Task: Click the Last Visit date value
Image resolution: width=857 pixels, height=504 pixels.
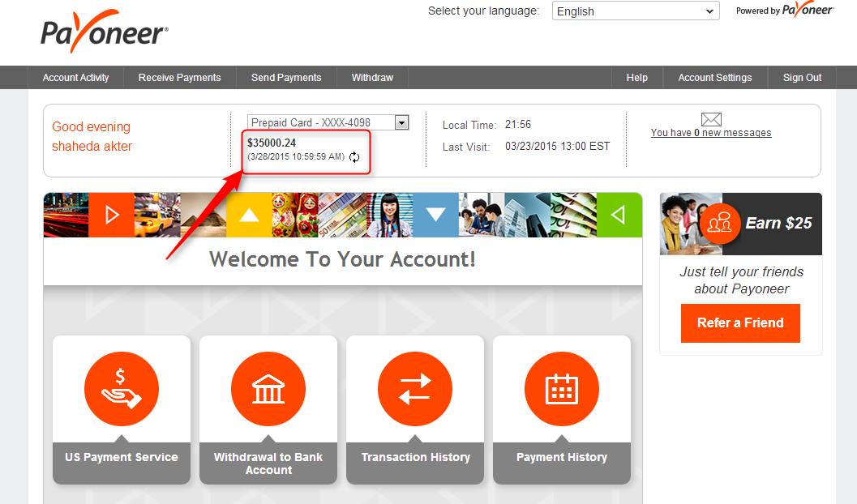Action: (558, 147)
